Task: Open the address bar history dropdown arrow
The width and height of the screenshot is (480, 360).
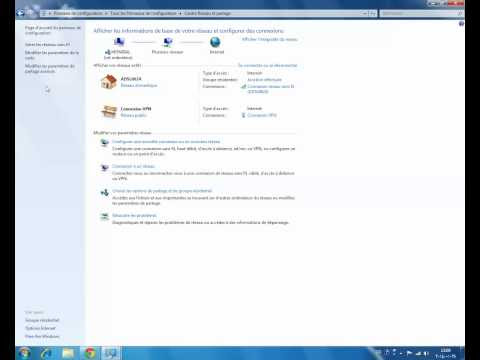Action: pos(365,13)
